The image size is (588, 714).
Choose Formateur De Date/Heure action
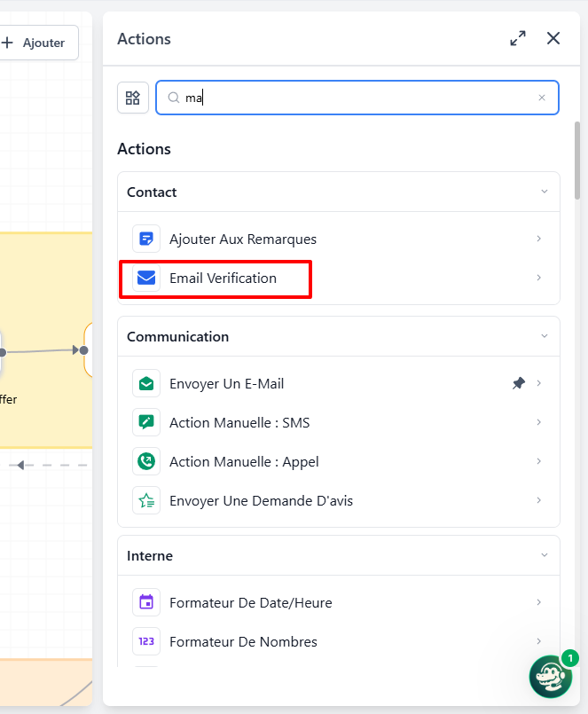[339, 602]
